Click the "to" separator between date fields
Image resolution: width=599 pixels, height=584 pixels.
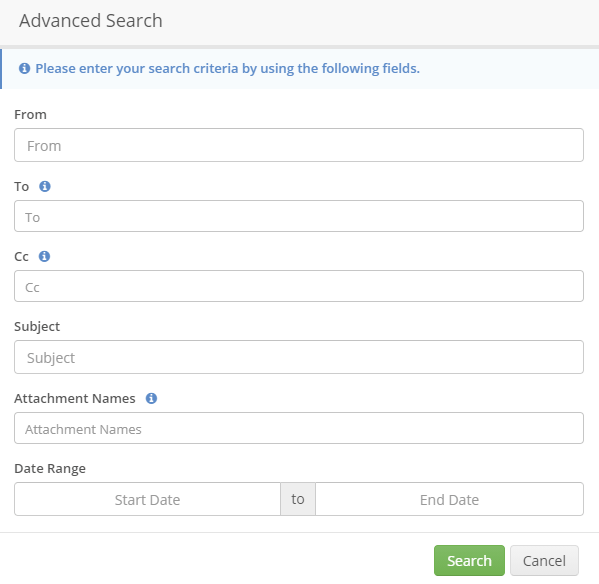pyautogui.click(x=298, y=499)
